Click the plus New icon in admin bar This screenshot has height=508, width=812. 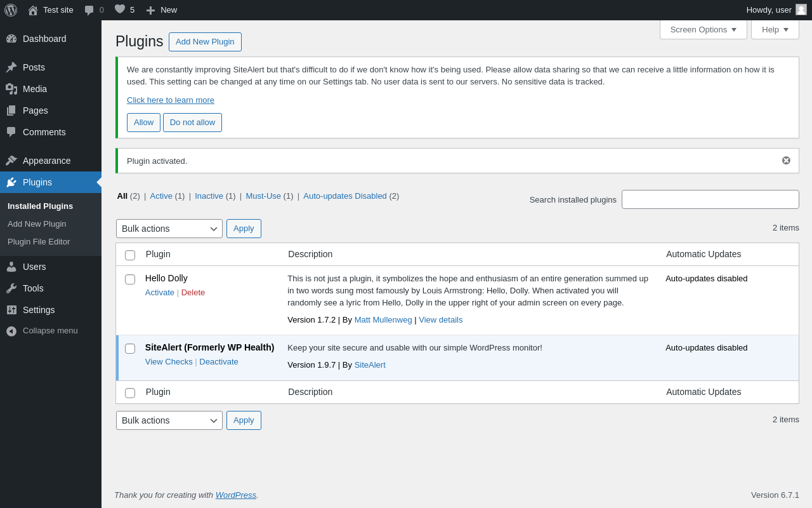coord(150,10)
